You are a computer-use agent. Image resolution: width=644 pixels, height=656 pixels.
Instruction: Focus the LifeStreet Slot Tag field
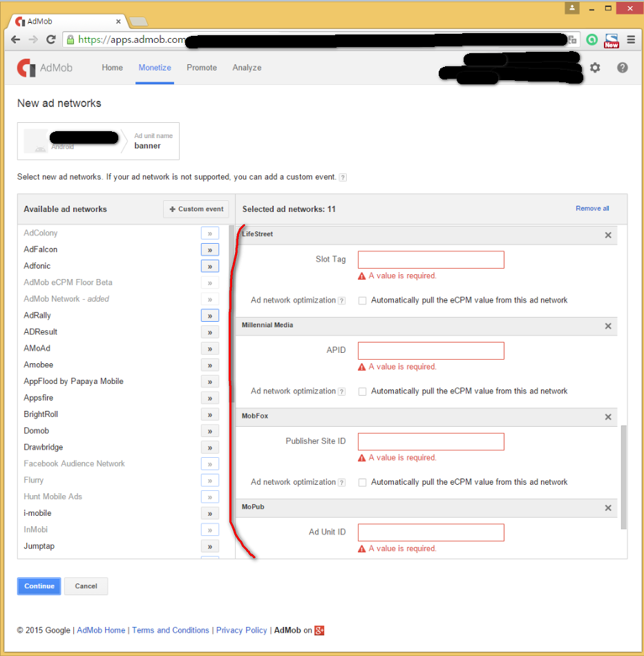(x=431, y=260)
